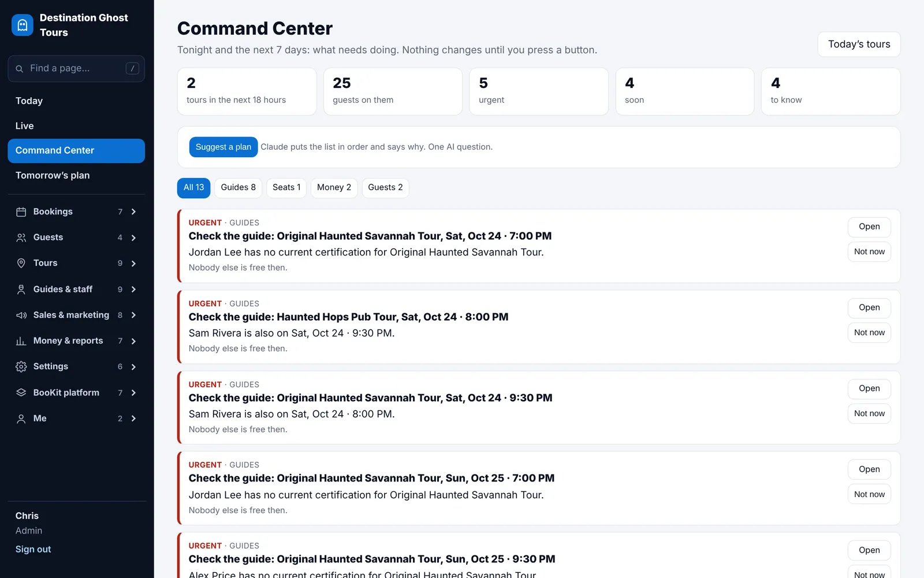Image resolution: width=924 pixels, height=578 pixels.
Task: Filter by Seats 1 tab
Action: pyautogui.click(x=286, y=188)
